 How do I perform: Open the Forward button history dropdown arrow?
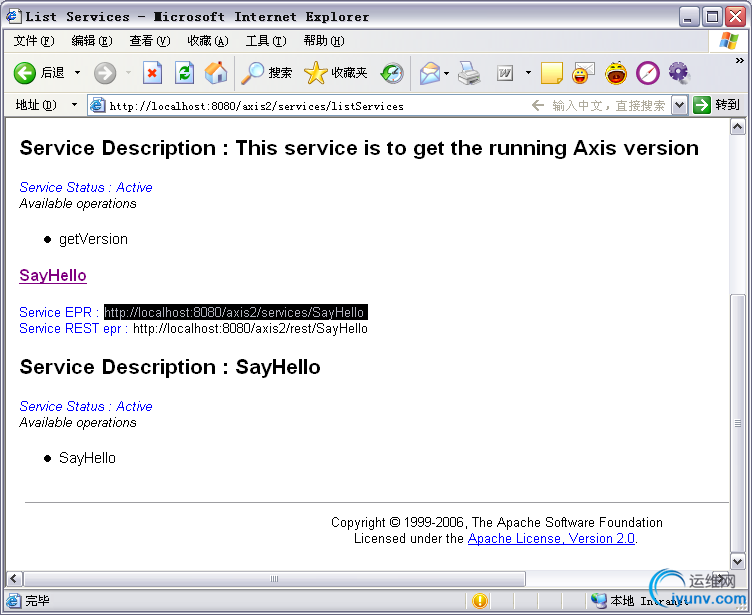pos(129,73)
